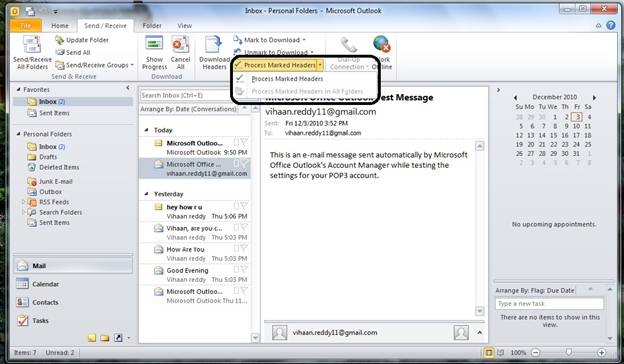Open the Send/Receive Groups dropdown

coord(94,65)
